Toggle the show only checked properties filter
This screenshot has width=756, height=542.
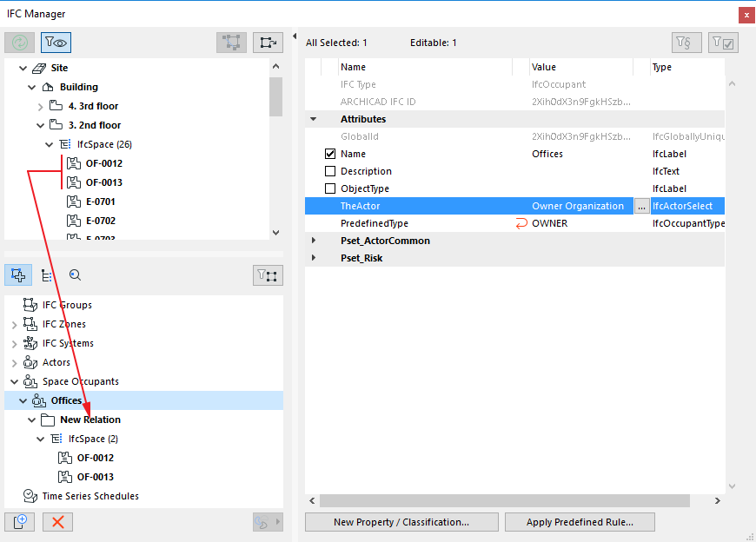(x=723, y=43)
